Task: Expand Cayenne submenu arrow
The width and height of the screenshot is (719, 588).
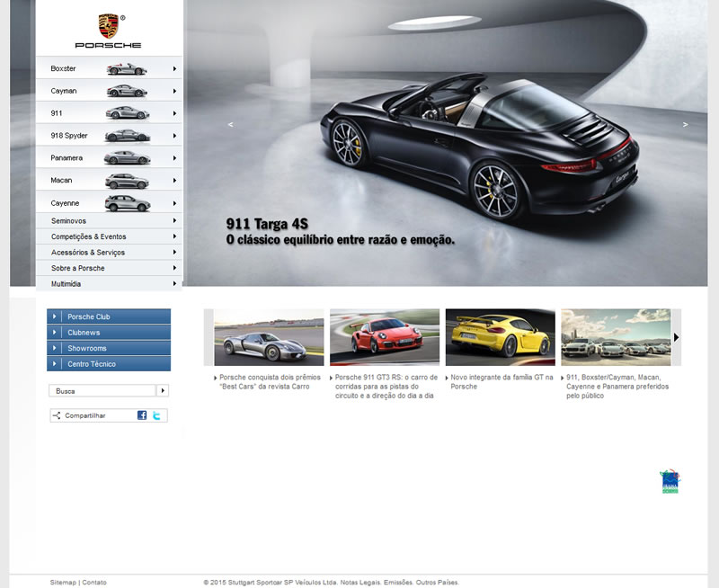Action: click(174, 203)
